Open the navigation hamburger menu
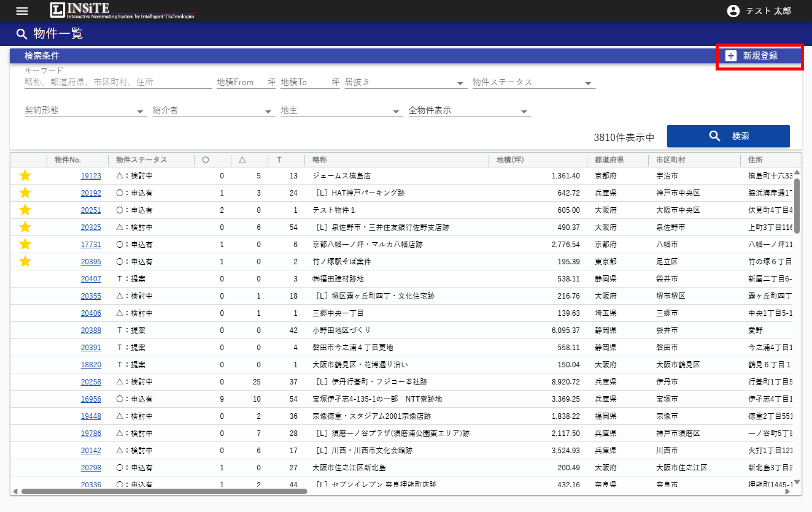812x512 pixels. coord(22,10)
